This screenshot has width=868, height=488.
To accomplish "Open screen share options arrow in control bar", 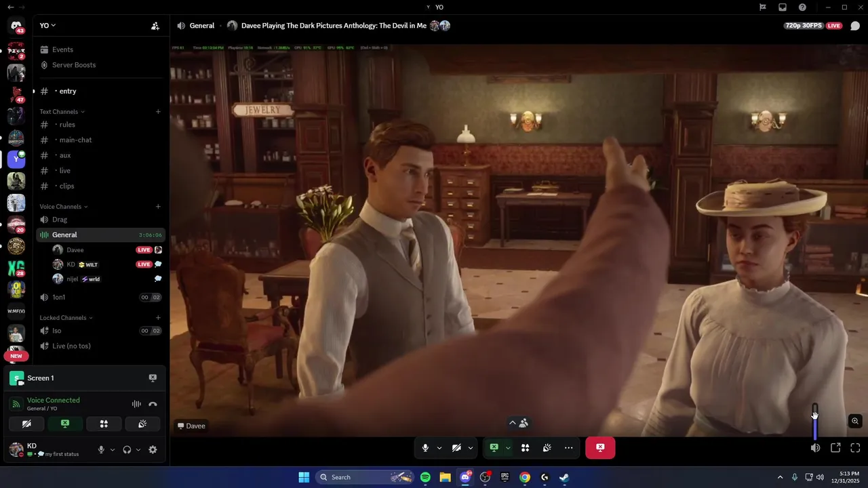I will click(x=508, y=447).
